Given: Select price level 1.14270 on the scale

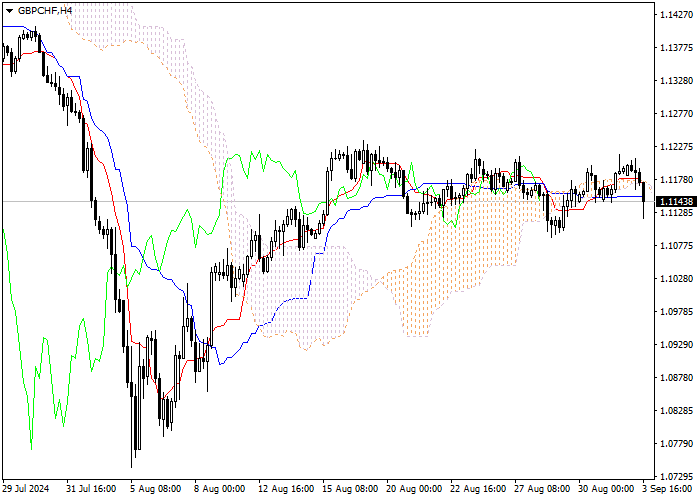Looking at the screenshot, I should click(676, 15).
